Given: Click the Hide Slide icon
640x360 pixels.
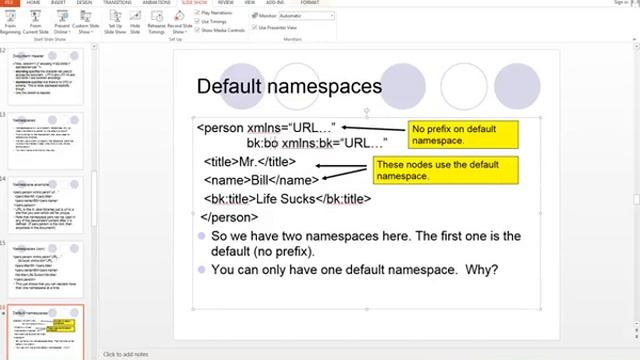Looking at the screenshot, I should pyautogui.click(x=135, y=16).
